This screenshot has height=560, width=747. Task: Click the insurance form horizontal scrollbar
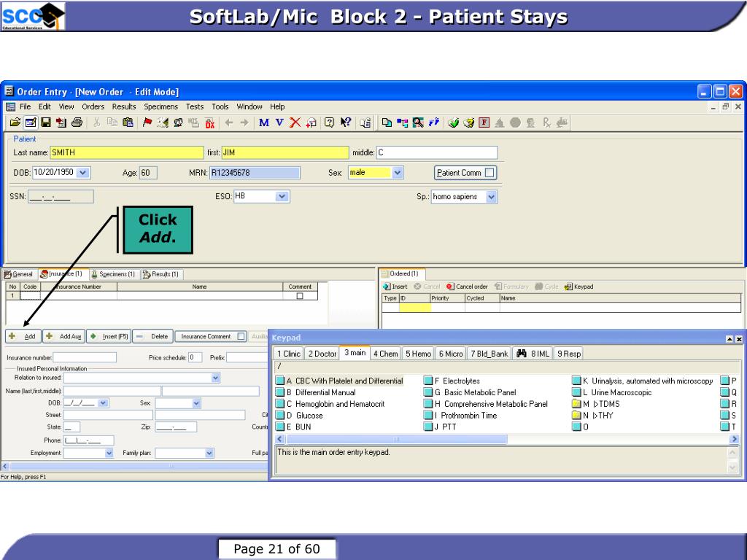139,466
